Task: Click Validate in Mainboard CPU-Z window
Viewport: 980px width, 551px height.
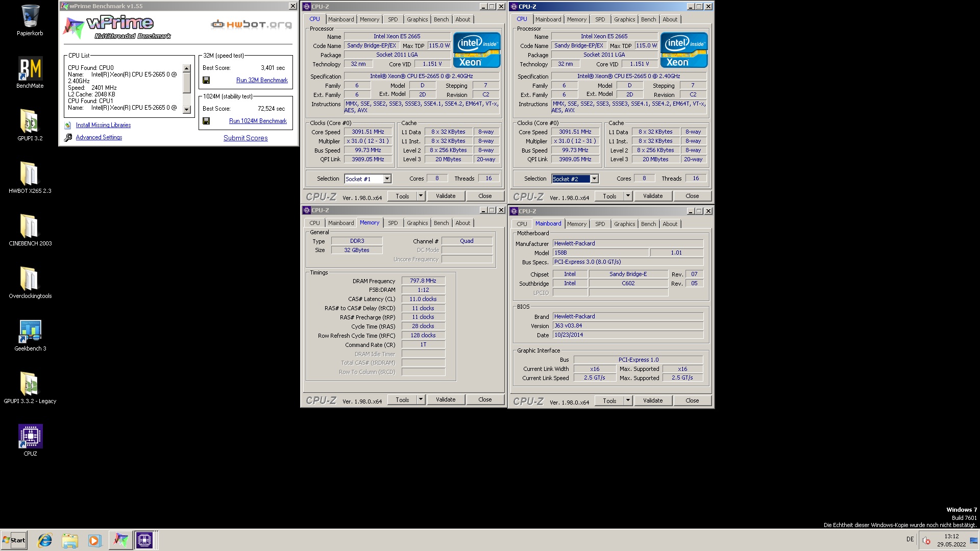Action: [x=653, y=400]
